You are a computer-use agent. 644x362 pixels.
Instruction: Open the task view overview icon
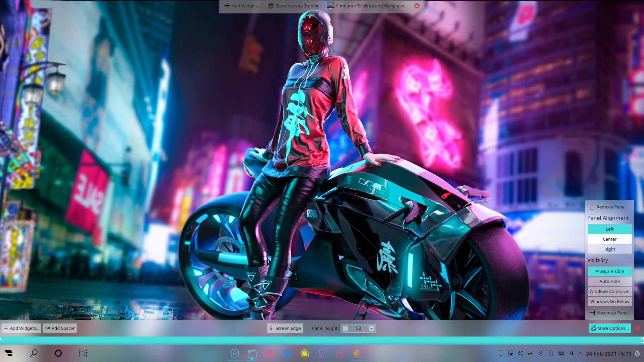pyautogui.click(x=83, y=353)
